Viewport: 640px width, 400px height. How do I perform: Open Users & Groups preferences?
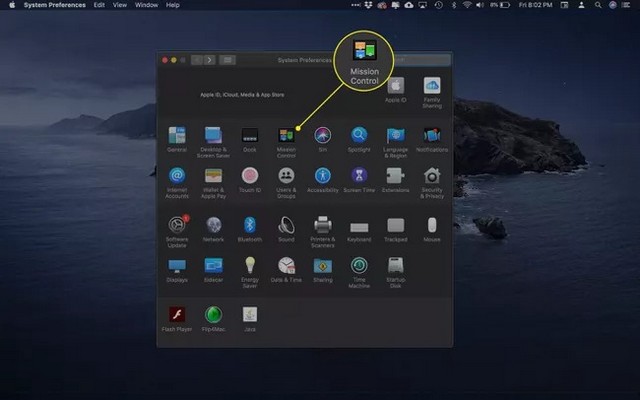click(x=286, y=183)
